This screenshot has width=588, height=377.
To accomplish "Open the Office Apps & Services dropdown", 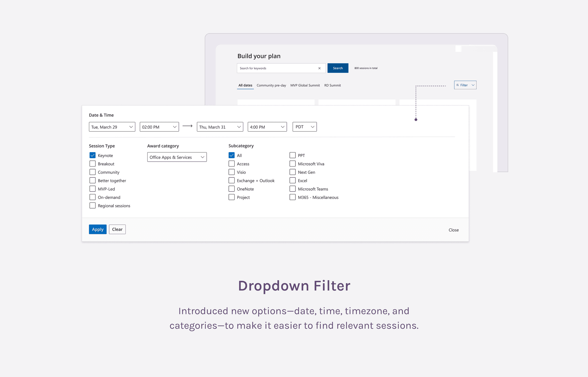I will [x=177, y=157].
